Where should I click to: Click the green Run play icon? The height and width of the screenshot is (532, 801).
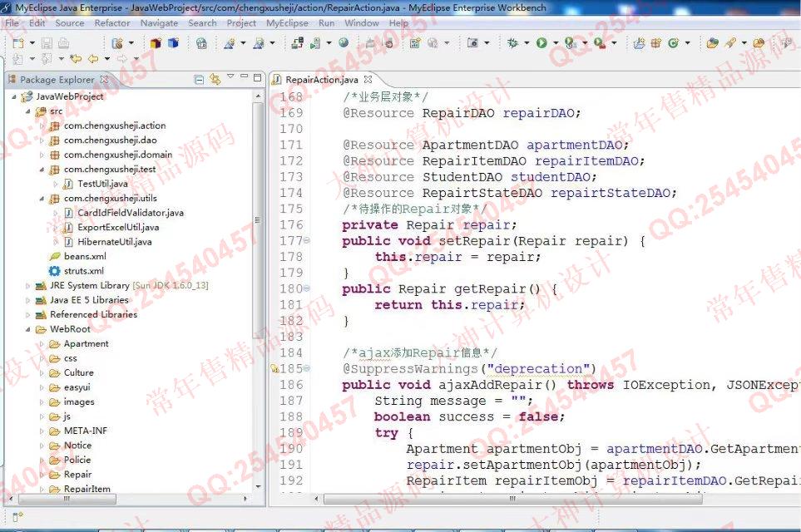pos(541,43)
